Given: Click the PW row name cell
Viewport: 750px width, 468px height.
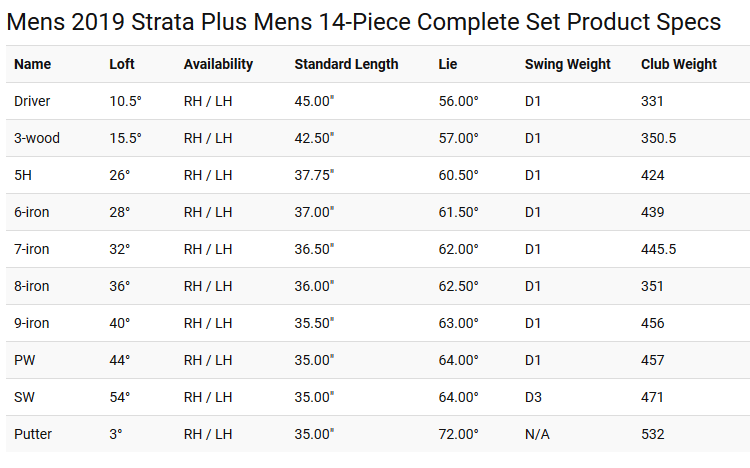Looking at the screenshot, I should (x=24, y=360).
